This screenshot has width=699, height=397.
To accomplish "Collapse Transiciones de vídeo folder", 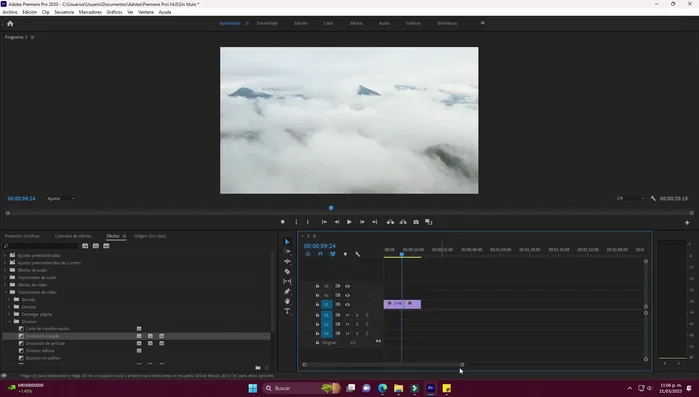I will click(5, 292).
